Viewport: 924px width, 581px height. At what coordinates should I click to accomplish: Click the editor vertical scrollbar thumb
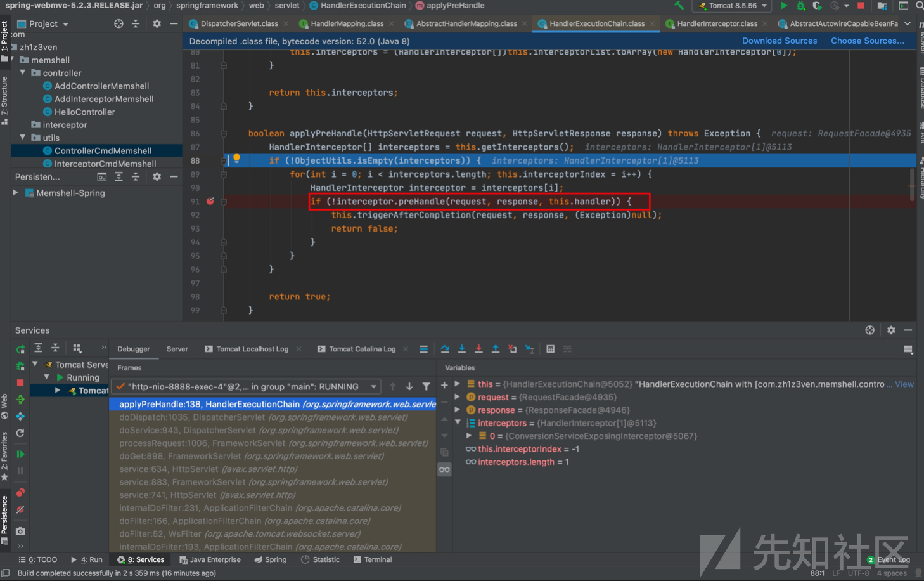tap(913, 184)
